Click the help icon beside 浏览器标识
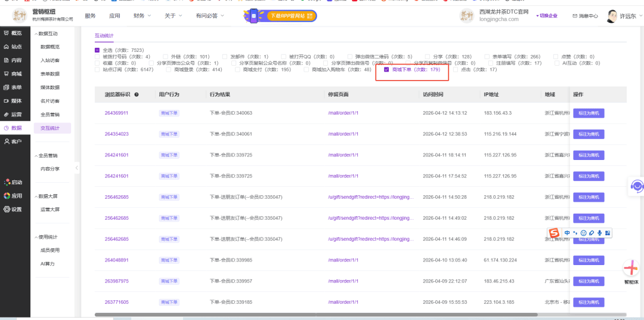This screenshot has width=644, height=320. click(137, 94)
